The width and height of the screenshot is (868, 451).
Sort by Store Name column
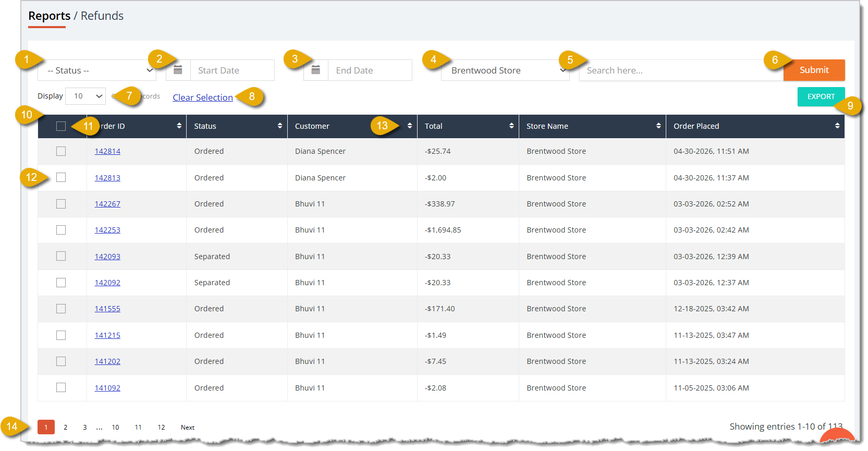coord(658,126)
